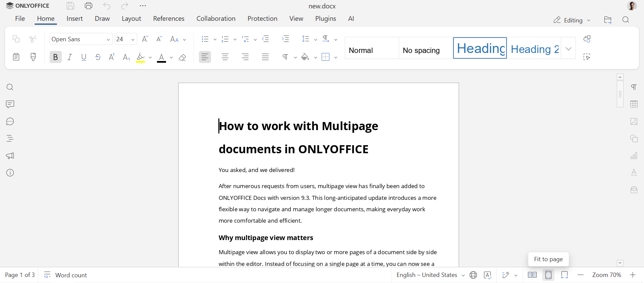Click the Paste clipboard icon
This screenshot has height=283, width=644.
[x=16, y=57]
